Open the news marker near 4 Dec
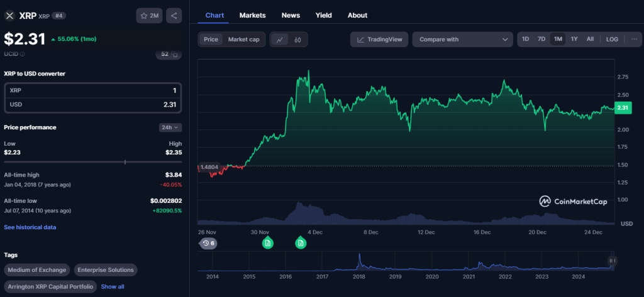This screenshot has height=297, width=644. (x=301, y=243)
